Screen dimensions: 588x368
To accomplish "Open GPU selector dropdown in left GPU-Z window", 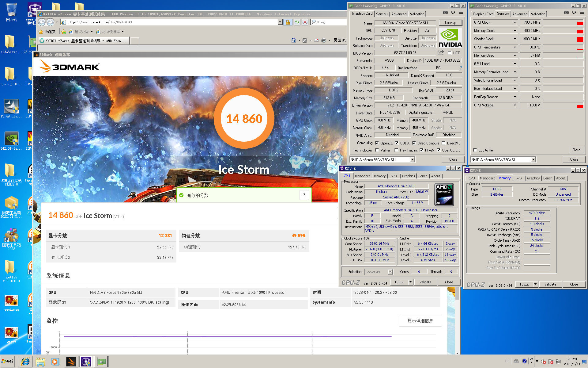I will click(x=412, y=159).
